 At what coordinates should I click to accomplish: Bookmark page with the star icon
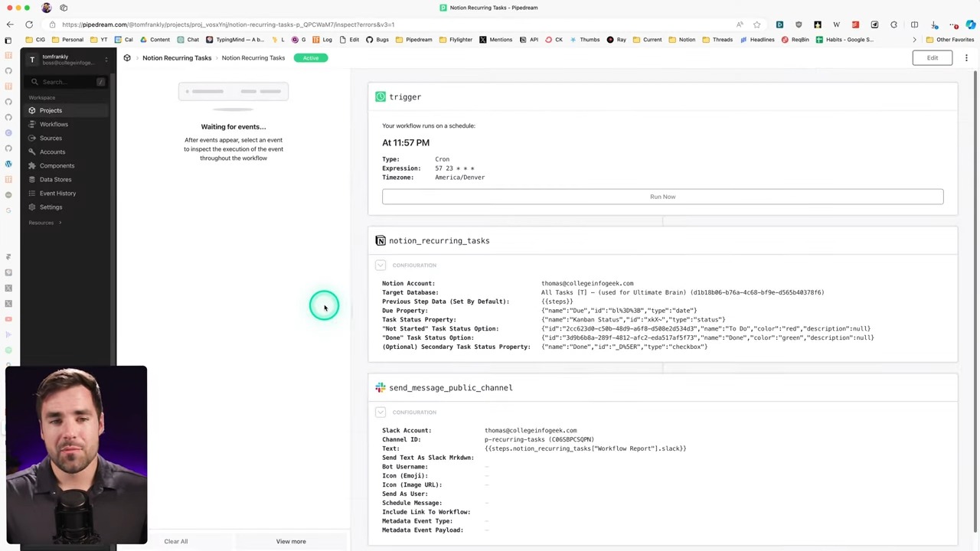756,24
